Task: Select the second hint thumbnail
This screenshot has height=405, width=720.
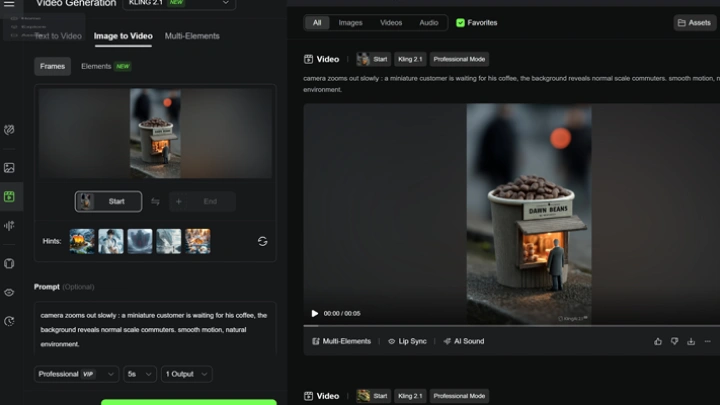Action: point(111,241)
